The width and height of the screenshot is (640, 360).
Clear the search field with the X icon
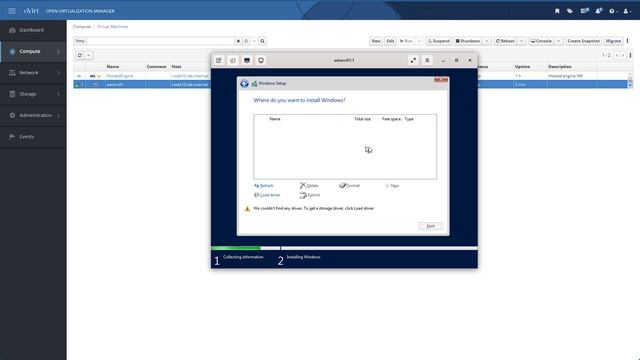(238, 41)
